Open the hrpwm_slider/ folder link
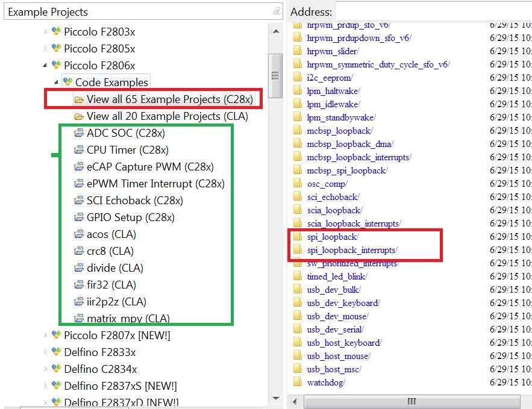 333,51
